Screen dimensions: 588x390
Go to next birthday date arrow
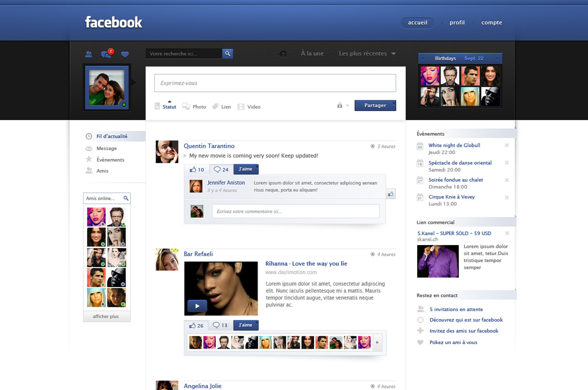coord(496,59)
